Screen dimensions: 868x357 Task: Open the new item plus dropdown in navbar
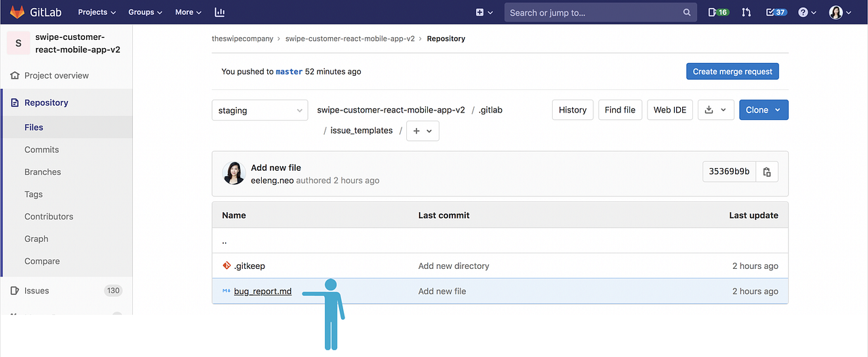pos(484,12)
